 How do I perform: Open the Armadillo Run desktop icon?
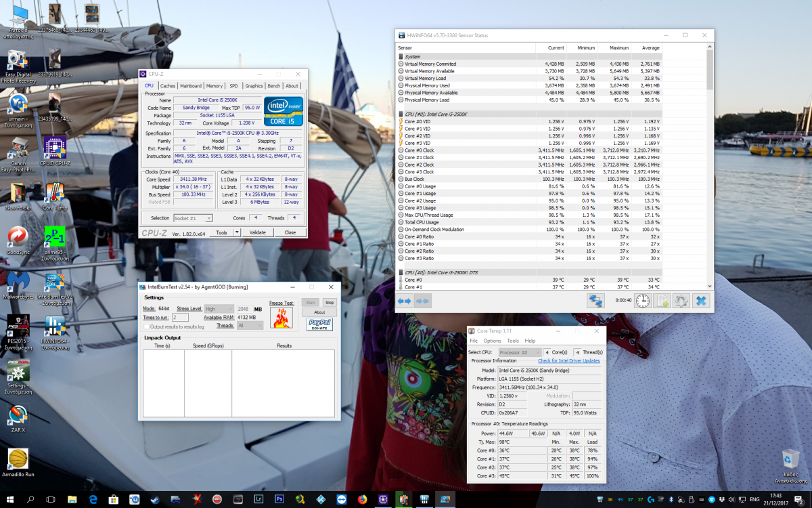click(x=18, y=463)
